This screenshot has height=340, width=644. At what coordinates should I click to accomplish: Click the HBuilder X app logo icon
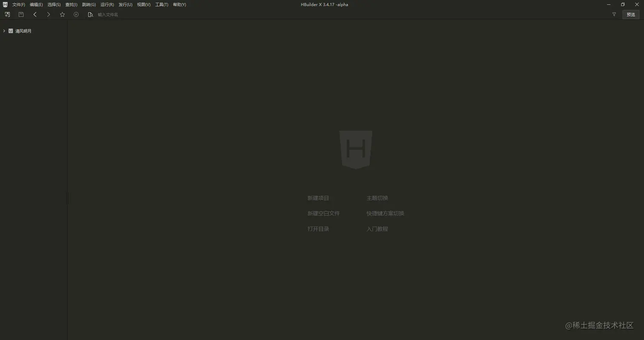(5, 5)
